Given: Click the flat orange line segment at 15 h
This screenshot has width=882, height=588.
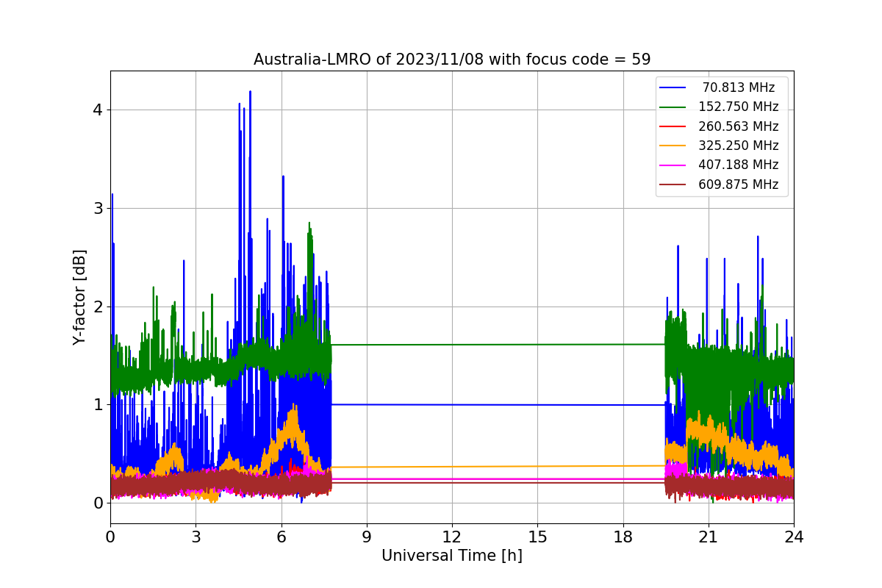Looking at the screenshot, I should tap(537, 466).
